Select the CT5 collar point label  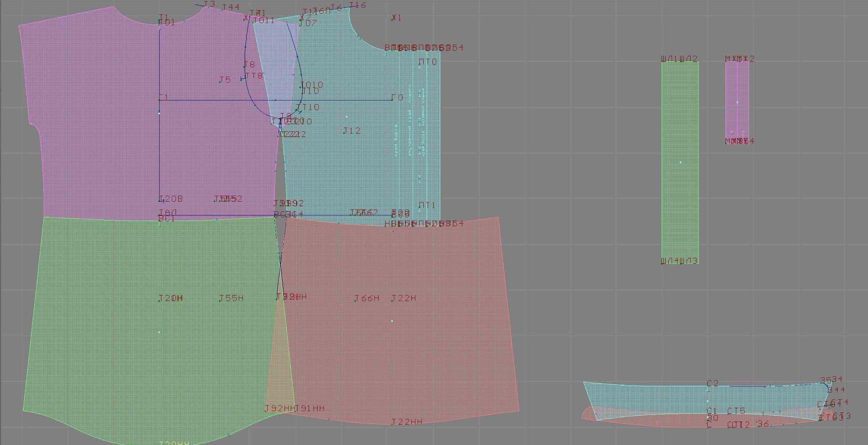736,411
